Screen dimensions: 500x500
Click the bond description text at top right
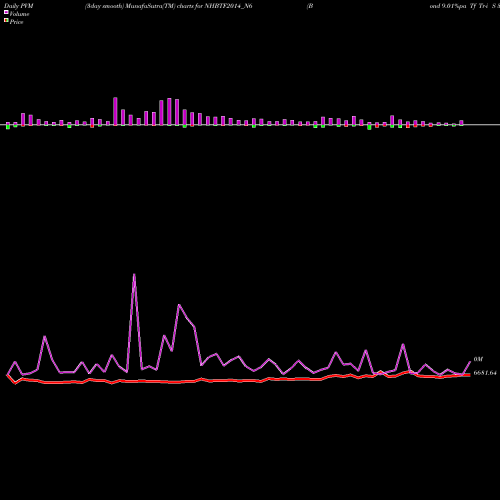(x=465, y=6)
